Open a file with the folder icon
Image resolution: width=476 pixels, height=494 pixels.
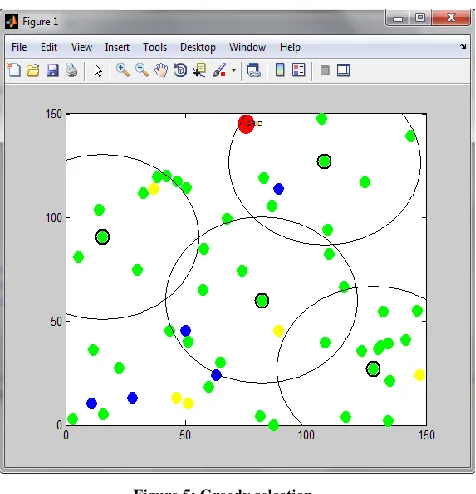point(33,70)
